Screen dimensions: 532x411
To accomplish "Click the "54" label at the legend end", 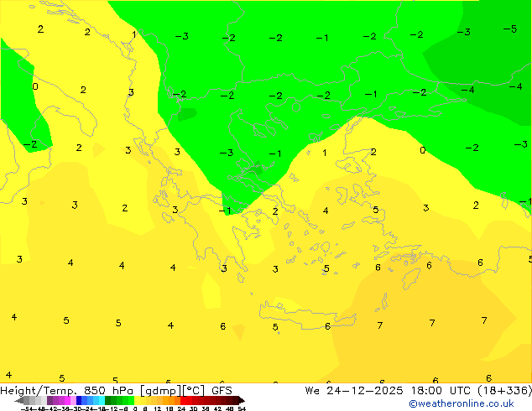I will pos(242,409).
